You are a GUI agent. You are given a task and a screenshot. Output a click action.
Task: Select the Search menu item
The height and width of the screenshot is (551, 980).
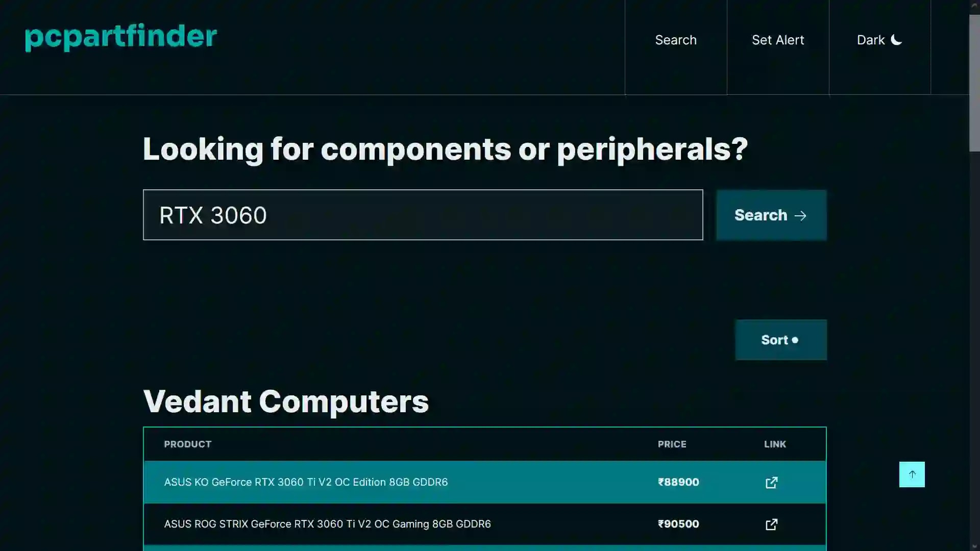[x=675, y=40]
